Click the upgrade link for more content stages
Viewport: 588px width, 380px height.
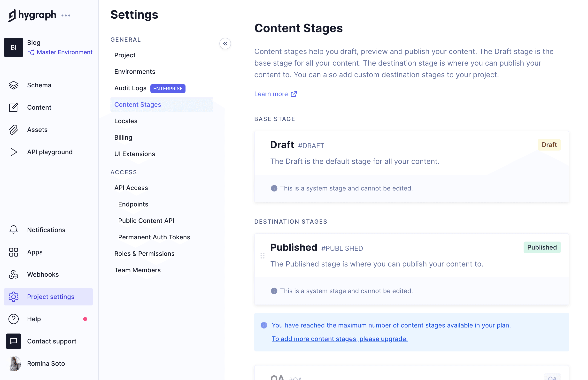[x=340, y=339]
